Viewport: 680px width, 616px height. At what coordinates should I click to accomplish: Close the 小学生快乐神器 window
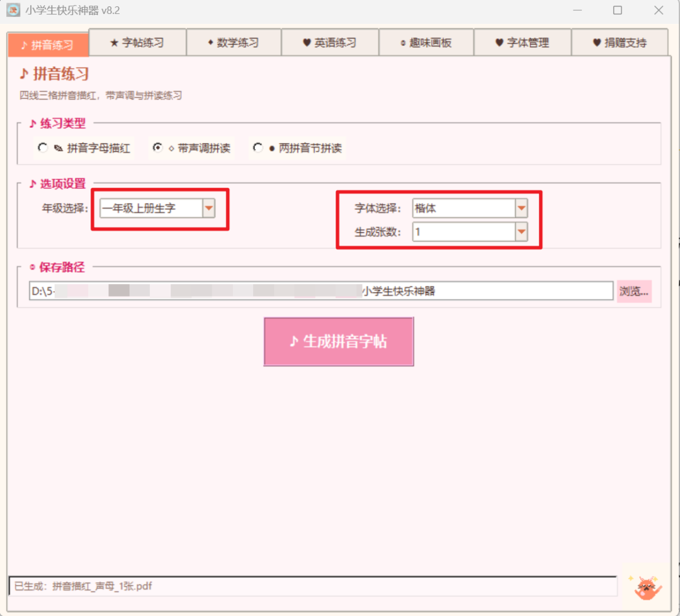tap(659, 10)
